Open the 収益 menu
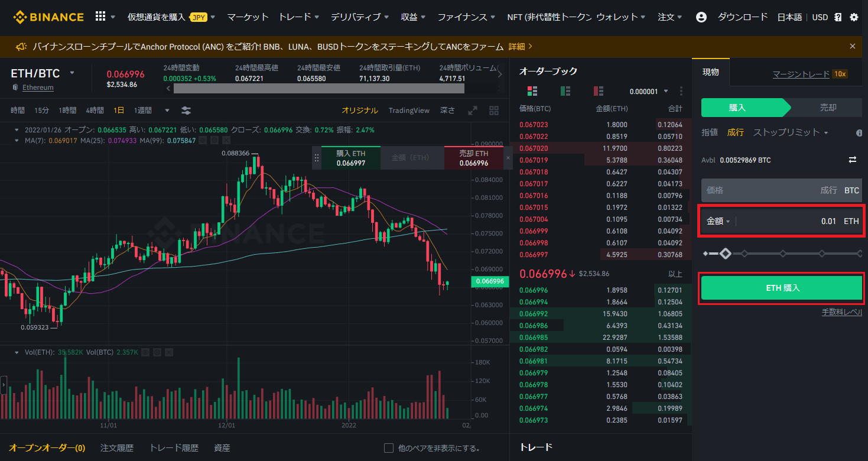Screen dimensions: 868x461 (413, 17)
